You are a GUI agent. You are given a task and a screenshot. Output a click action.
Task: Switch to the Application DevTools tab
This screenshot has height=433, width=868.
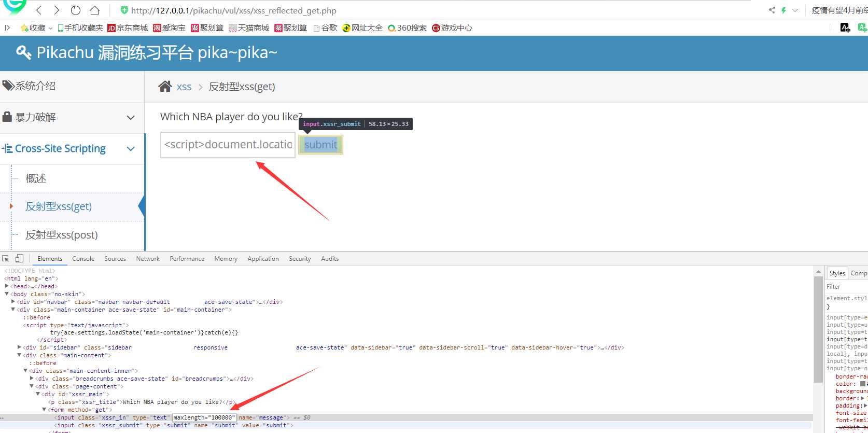(x=263, y=259)
